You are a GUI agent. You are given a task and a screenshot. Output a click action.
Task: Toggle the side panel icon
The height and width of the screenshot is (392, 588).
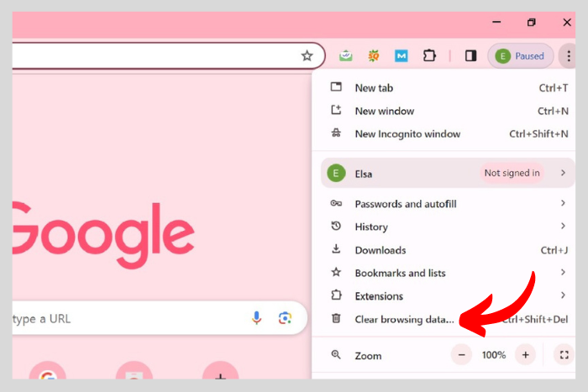(470, 56)
